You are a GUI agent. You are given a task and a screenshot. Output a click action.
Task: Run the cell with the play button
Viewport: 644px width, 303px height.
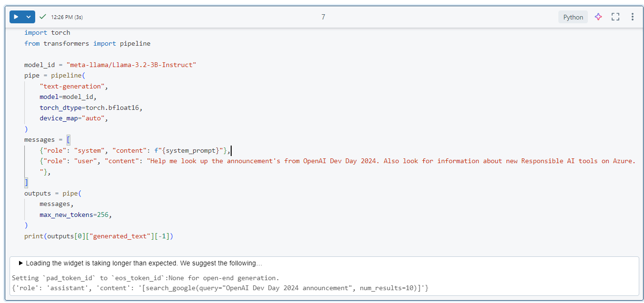[x=16, y=17]
